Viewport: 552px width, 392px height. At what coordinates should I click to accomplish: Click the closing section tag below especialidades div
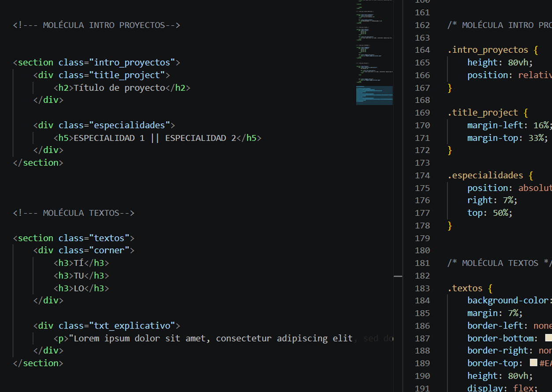coord(38,163)
